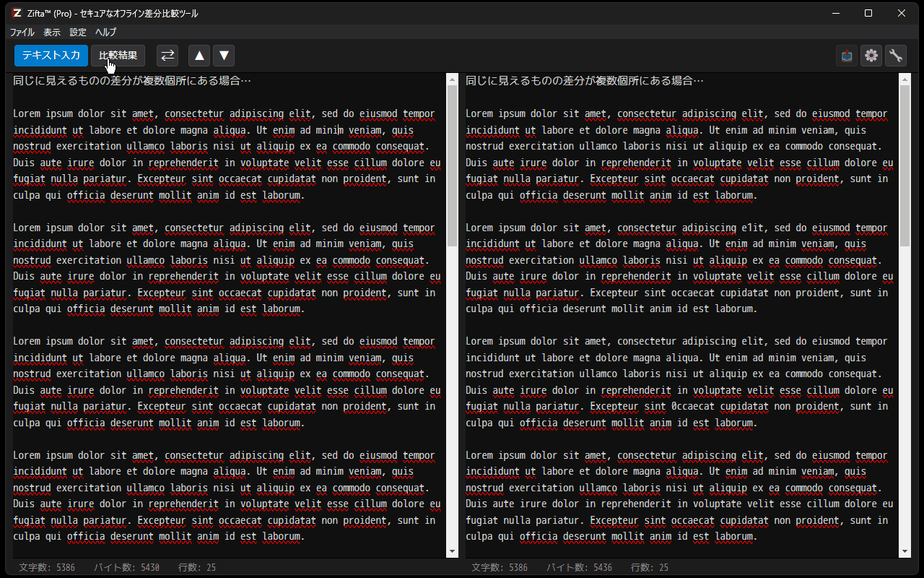Screen dimensions: 924x578
Task: Click the Zifta app logo in title bar
Action: point(17,13)
